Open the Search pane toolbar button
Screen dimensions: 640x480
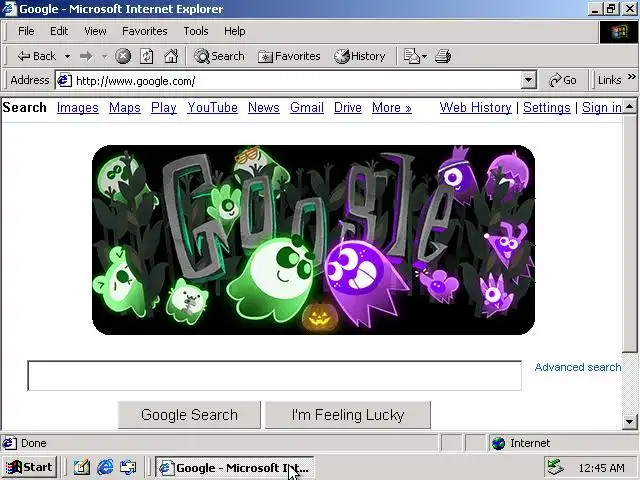tap(219, 56)
